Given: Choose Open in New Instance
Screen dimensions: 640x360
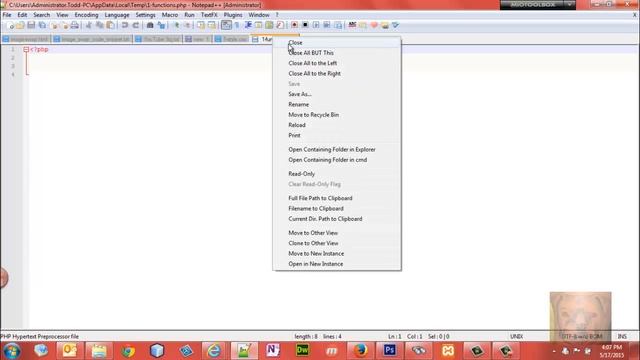Looking at the screenshot, I should 337,264.
